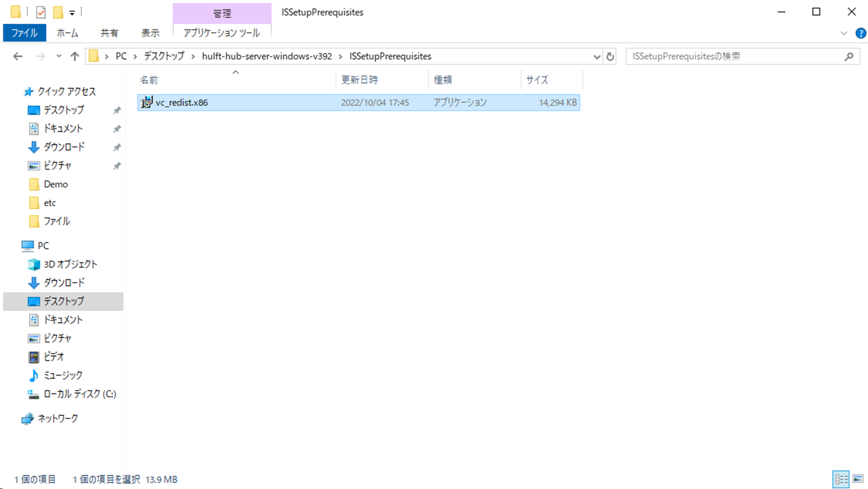Select デスクトップ under PC in the tree
This screenshot has width=868, height=489.
point(63,301)
